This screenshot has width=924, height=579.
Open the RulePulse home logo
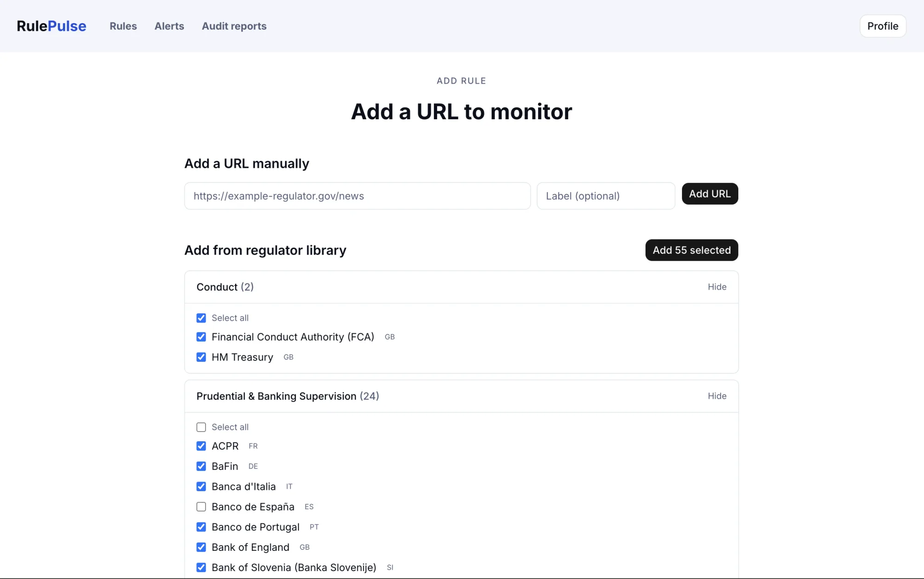point(51,26)
